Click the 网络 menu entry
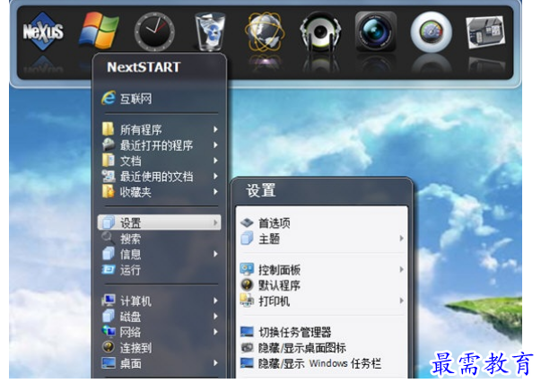541x392 pixels. [x=160, y=332]
